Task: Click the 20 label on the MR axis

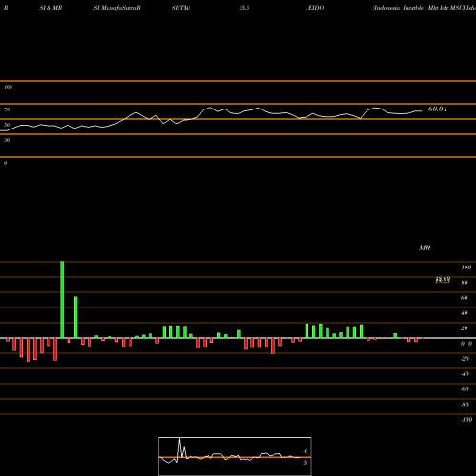Action: [x=465, y=328]
